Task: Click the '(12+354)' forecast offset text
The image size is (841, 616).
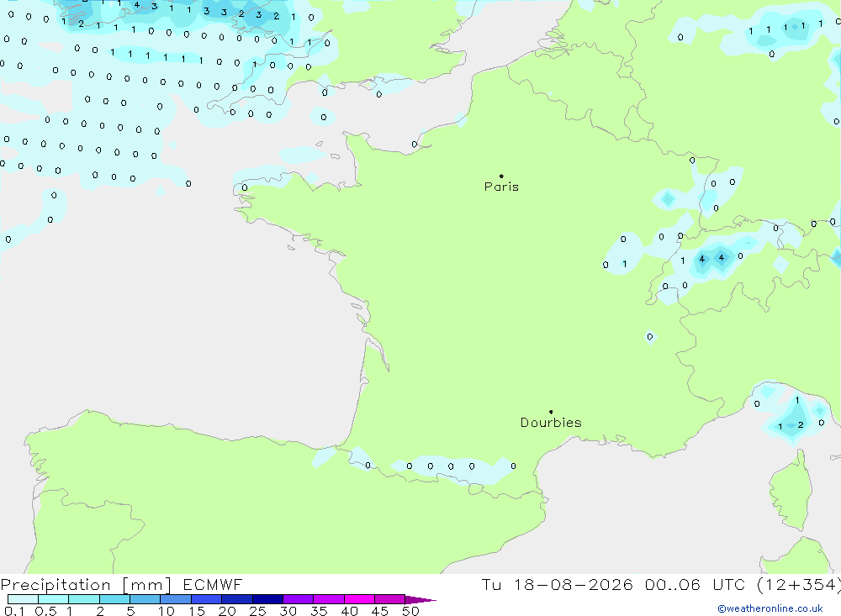Action: [798, 585]
